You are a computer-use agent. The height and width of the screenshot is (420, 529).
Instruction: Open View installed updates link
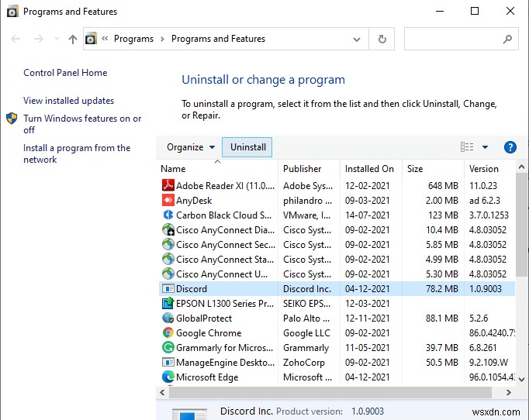click(x=68, y=101)
